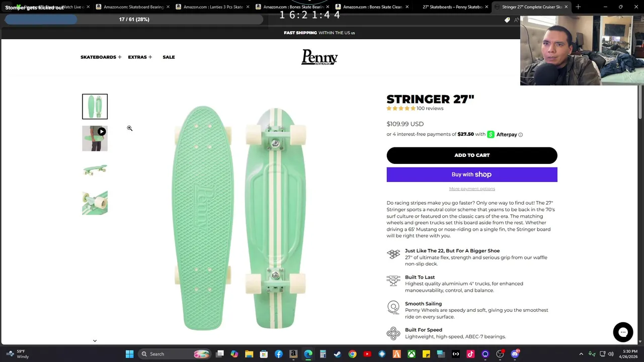Add the Stringer 27" to cart
The width and height of the screenshot is (644, 362).
tap(472, 155)
